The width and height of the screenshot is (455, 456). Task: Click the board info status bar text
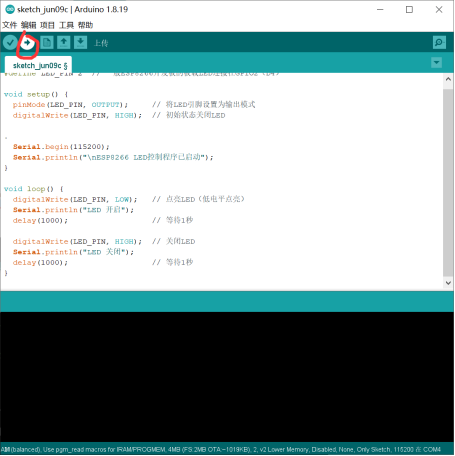tap(221, 450)
